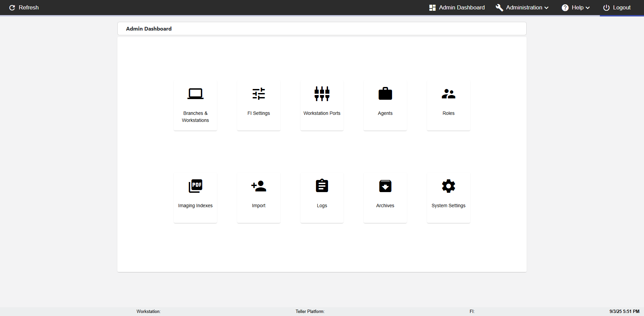Click the Archives label
This screenshot has width=644, height=316.
coord(385,206)
